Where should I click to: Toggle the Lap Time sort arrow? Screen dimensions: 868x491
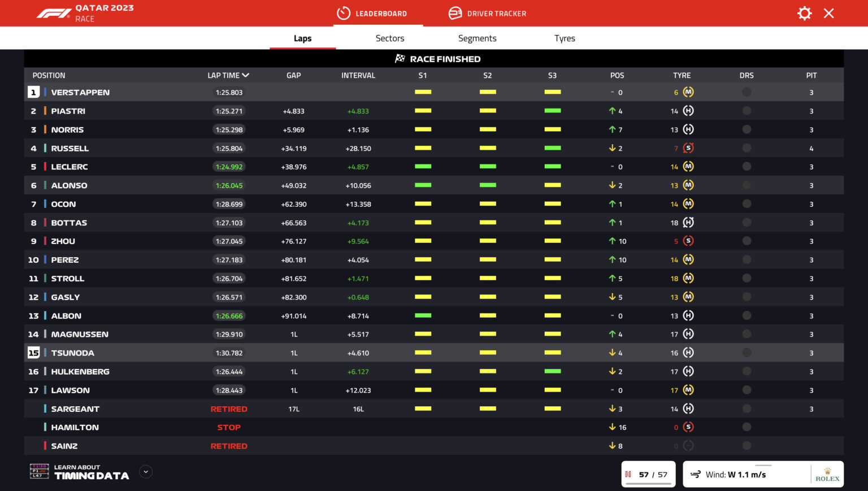point(247,75)
